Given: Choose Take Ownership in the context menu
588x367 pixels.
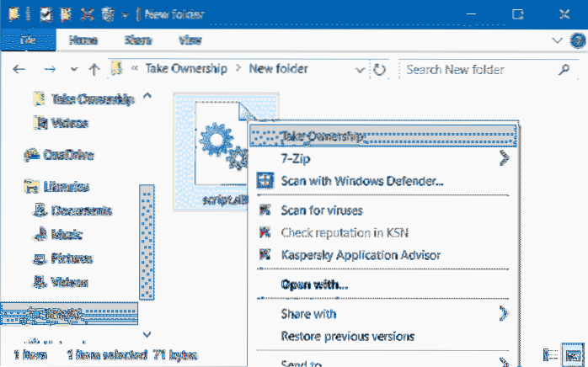Looking at the screenshot, I should click(322, 135).
